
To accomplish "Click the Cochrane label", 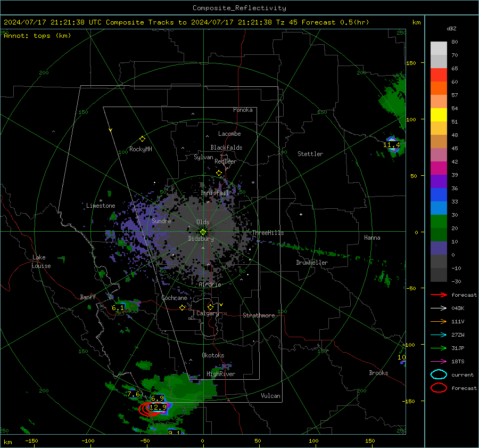I will coord(174,298).
